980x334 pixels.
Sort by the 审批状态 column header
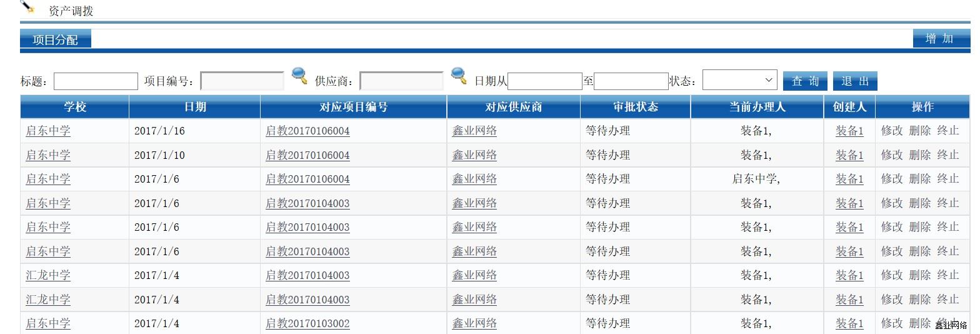[635, 107]
